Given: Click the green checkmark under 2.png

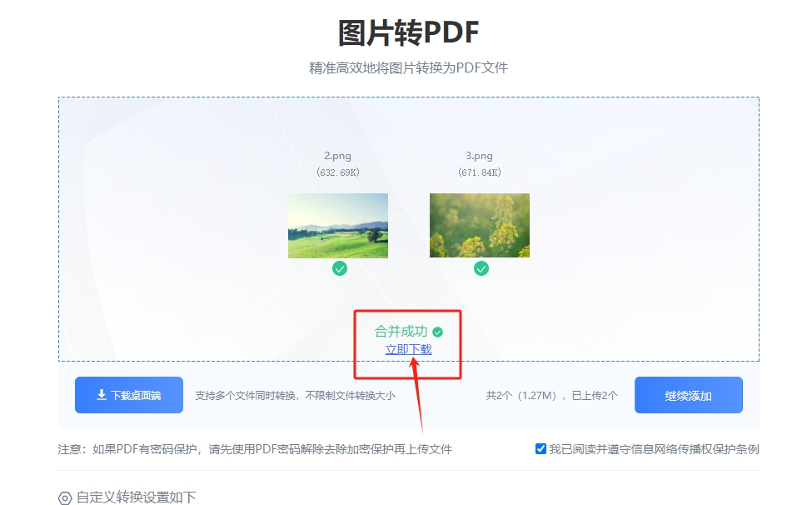Looking at the screenshot, I should 340,268.
